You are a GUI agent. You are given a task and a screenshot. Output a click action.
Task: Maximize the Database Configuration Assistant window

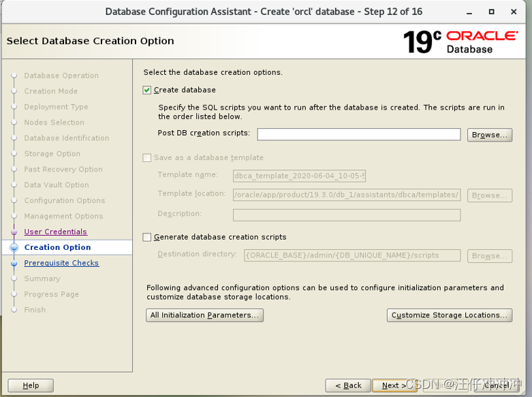click(x=491, y=12)
